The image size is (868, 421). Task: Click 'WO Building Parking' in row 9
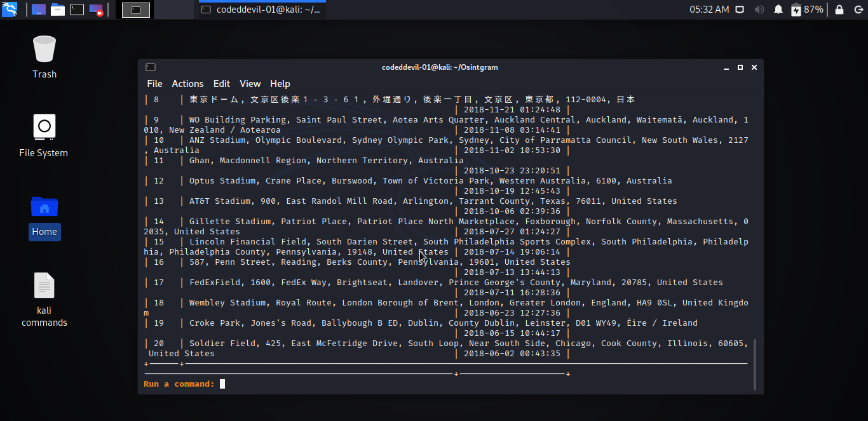(x=237, y=119)
